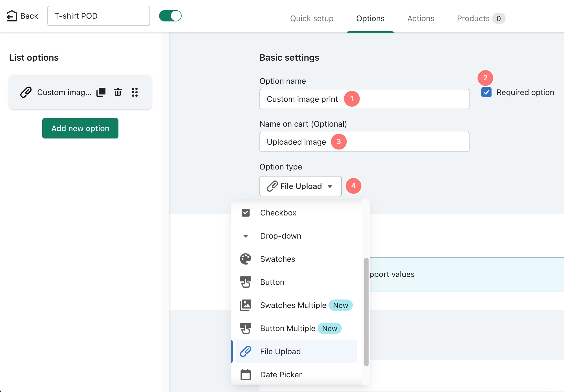
Task: Click the Add new option button
Action: pos(80,128)
